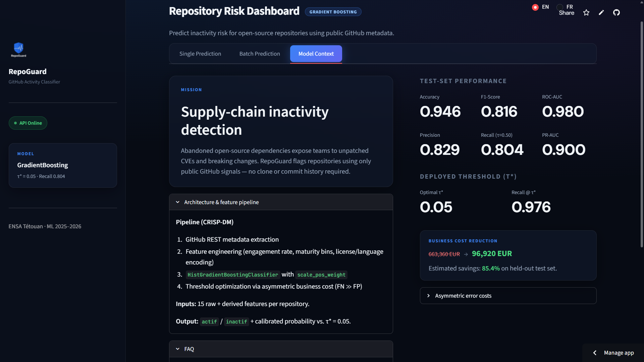Select the FR language radio button
Viewport: 644px width, 362px height.
(x=559, y=7)
